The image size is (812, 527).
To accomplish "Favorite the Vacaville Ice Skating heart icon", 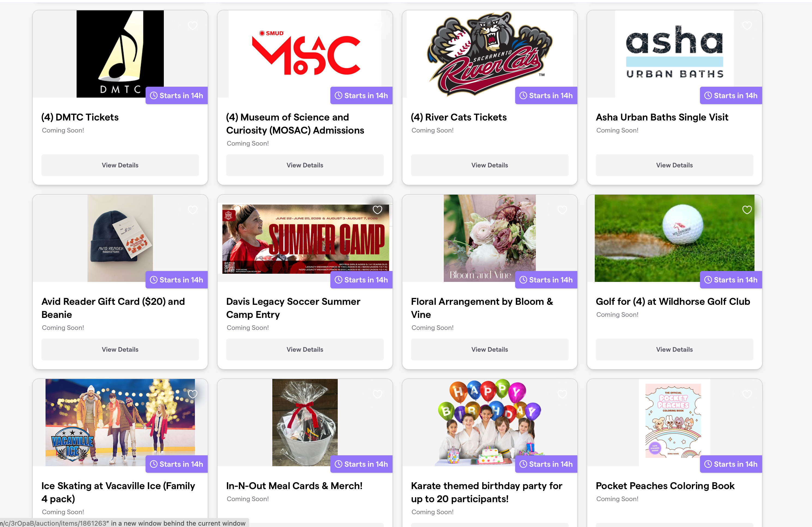I will tap(193, 394).
